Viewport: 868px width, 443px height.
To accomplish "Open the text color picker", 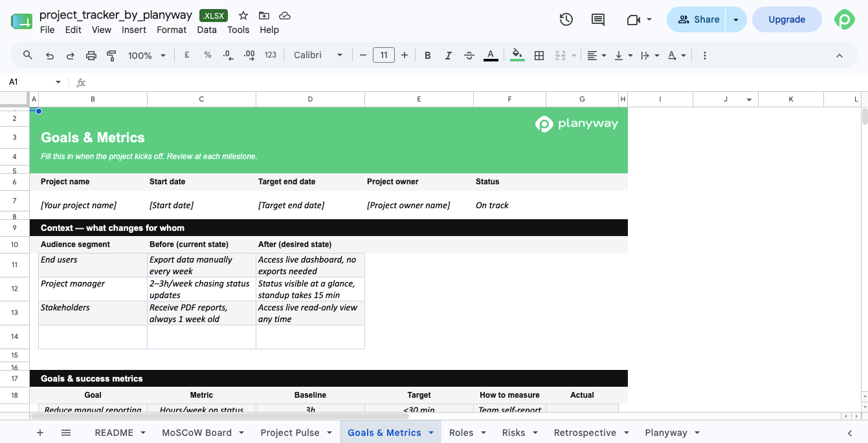I will 491,56.
